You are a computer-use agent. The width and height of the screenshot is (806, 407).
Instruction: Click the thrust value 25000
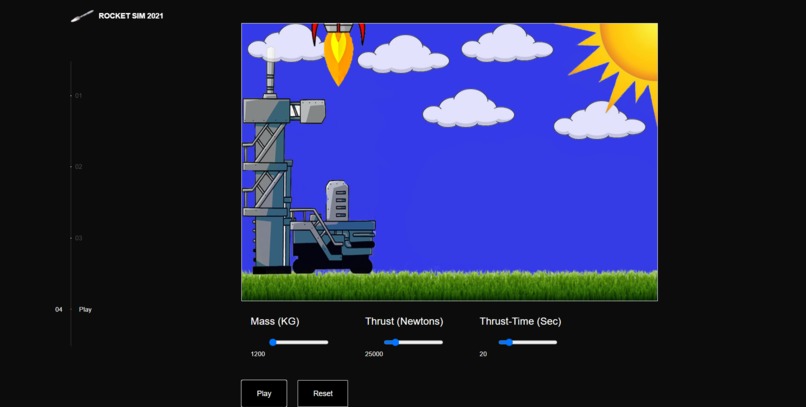pyautogui.click(x=374, y=354)
